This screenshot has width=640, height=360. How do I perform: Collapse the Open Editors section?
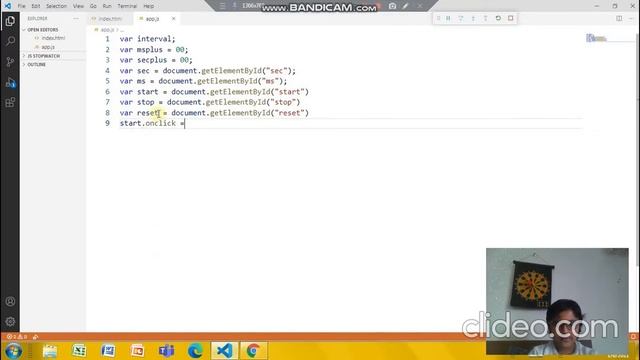(42, 30)
